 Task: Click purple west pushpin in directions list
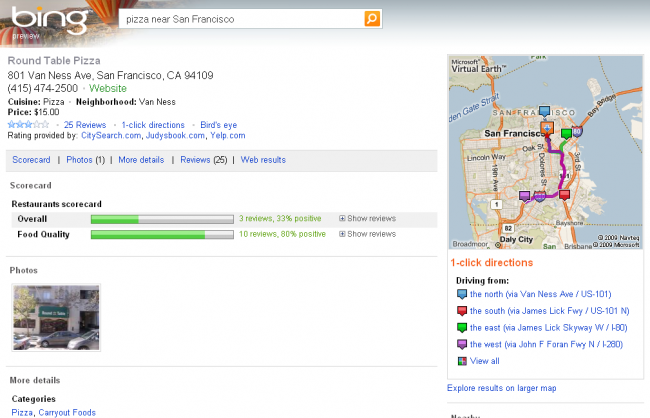[x=462, y=345]
